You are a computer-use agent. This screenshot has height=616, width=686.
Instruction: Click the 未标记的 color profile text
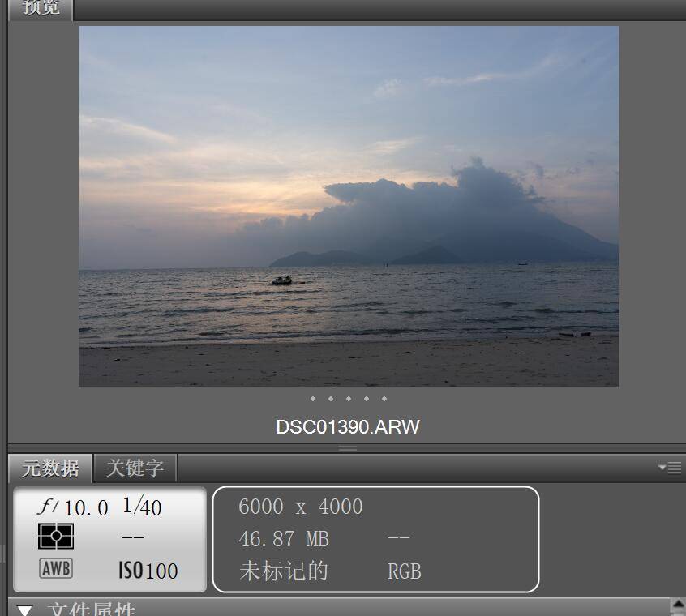pos(284,571)
